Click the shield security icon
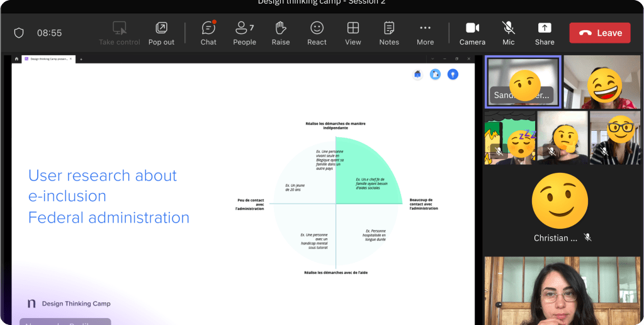Screen dimensions: 644x325 pyautogui.click(x=19, y=33)
